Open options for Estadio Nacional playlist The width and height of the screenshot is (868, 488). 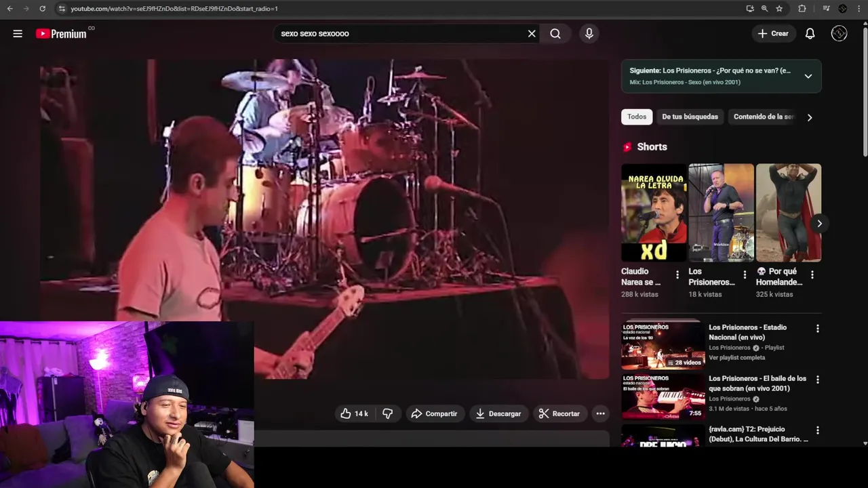click(x=817, y=328)
